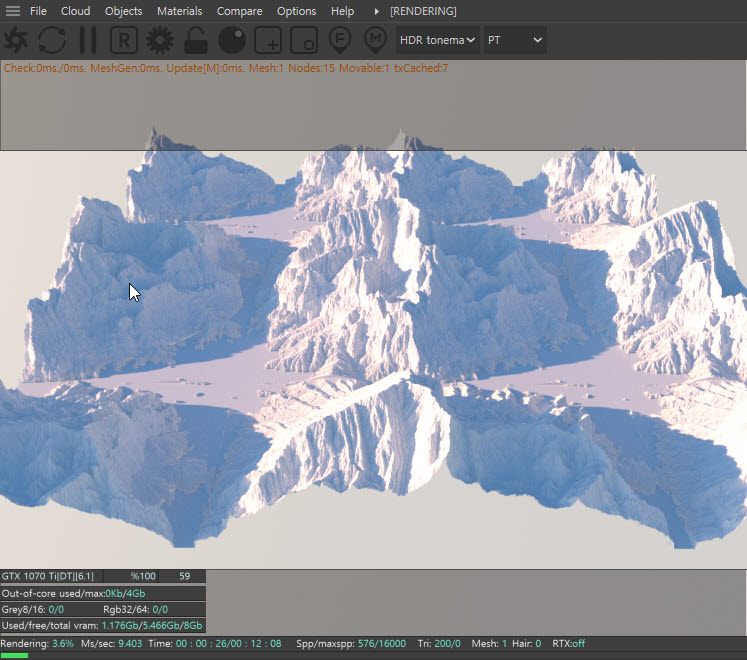Image resolution: width=747 pixels, height=660 pixels.
Task: Toggle the film region tool
Action: (x=304, y=40)
